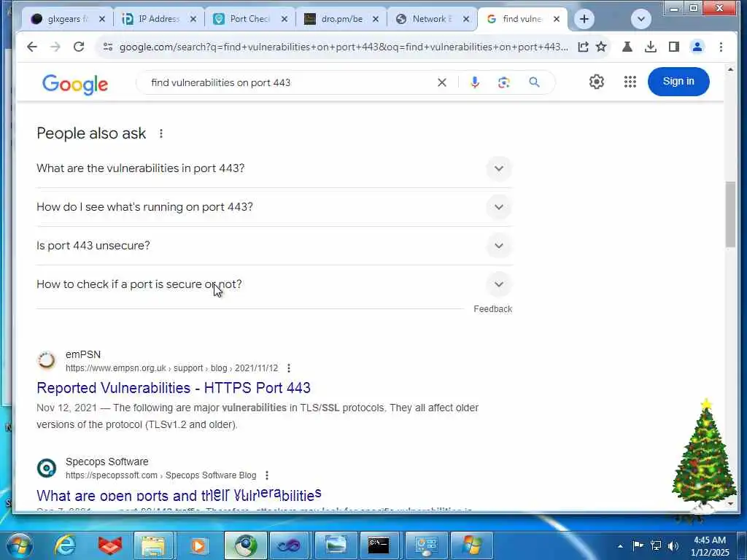The image size is (747, 560).
Task: Reload the Google search page
Action: tap(79, 47)
